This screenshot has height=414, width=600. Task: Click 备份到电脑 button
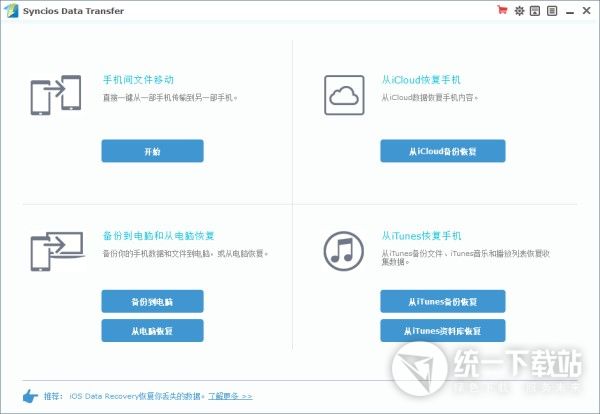click(x=152, y=302)
